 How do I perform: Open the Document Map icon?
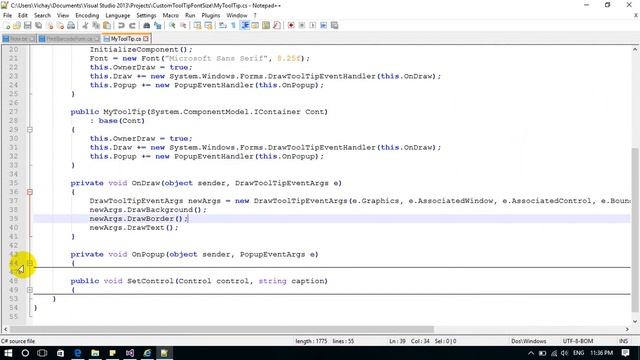click(x=266, y=25)
